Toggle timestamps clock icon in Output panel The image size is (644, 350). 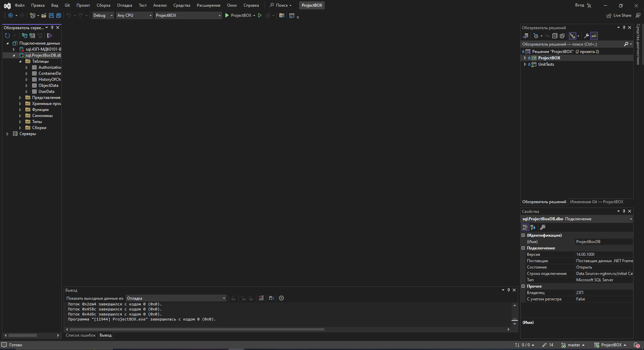pos(281,298)
